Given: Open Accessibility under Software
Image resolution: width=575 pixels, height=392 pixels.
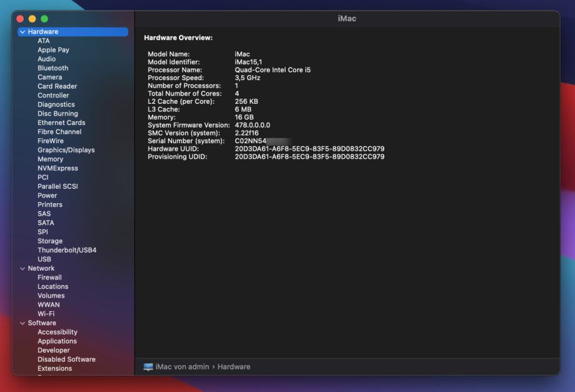Looking at the screenshot, I should (57, 332).
